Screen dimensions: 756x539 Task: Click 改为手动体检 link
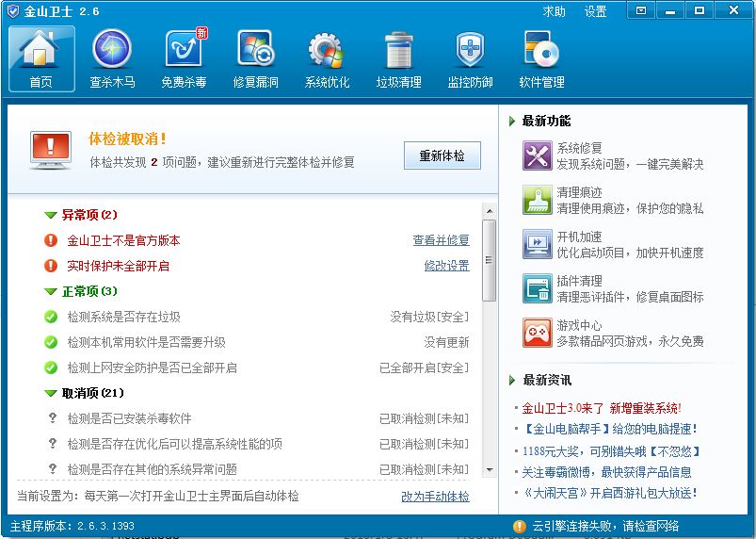click(x=435, y=496)
